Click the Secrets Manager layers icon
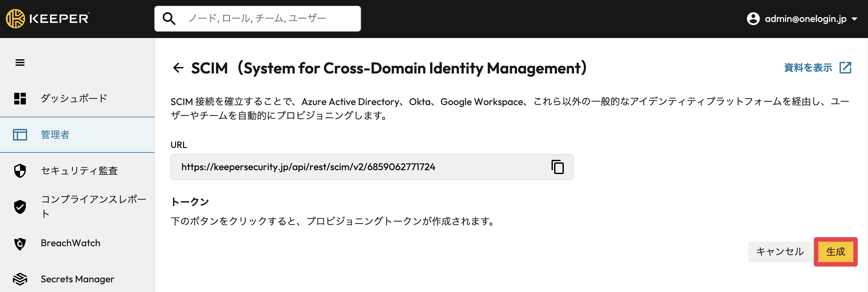The image size is (868, 292). coord(20,279)
